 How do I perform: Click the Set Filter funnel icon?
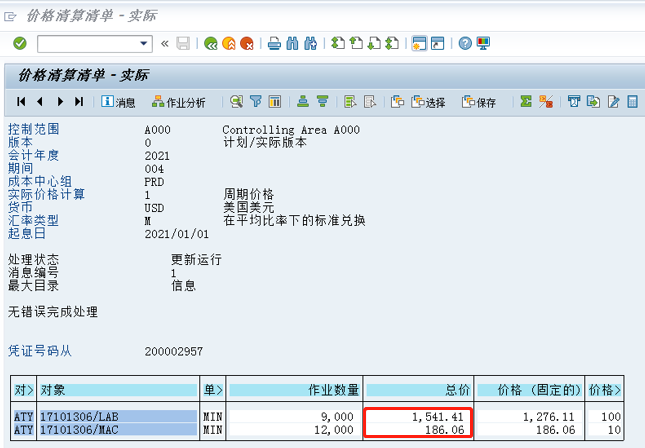[256, 102]
